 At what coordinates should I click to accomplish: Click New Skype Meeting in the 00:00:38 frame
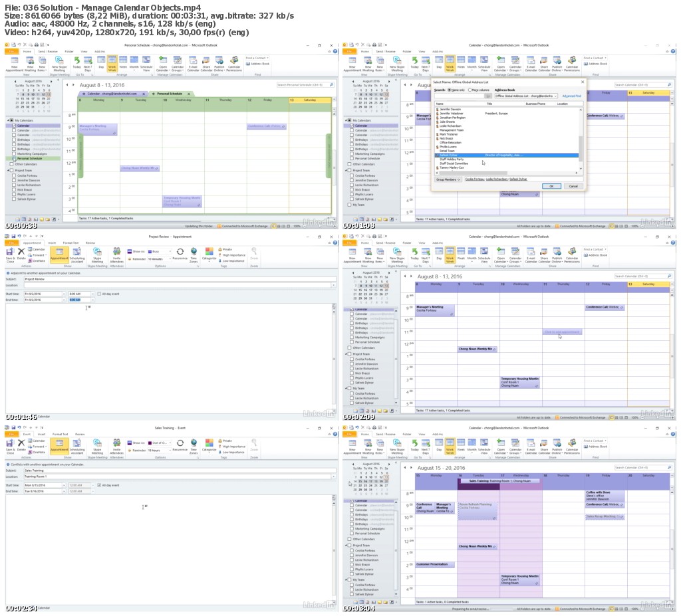pos(59,63)
